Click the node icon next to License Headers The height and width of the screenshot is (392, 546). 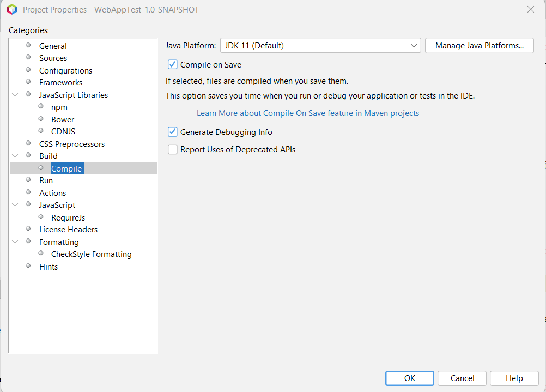click(28, 228)
